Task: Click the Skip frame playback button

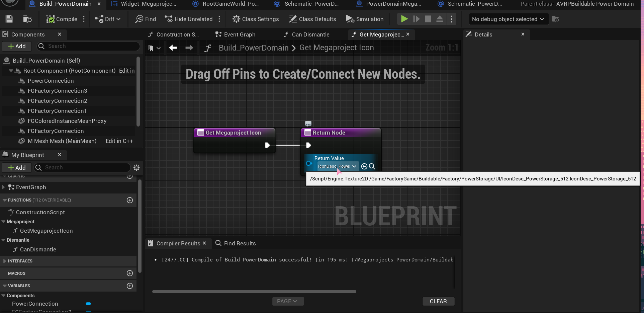Action: click(x=416, y=19)
